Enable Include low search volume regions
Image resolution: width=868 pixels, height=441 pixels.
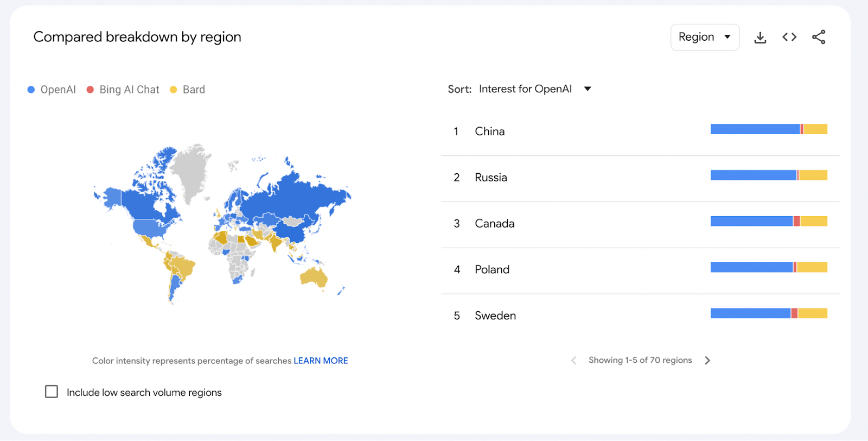52,392
